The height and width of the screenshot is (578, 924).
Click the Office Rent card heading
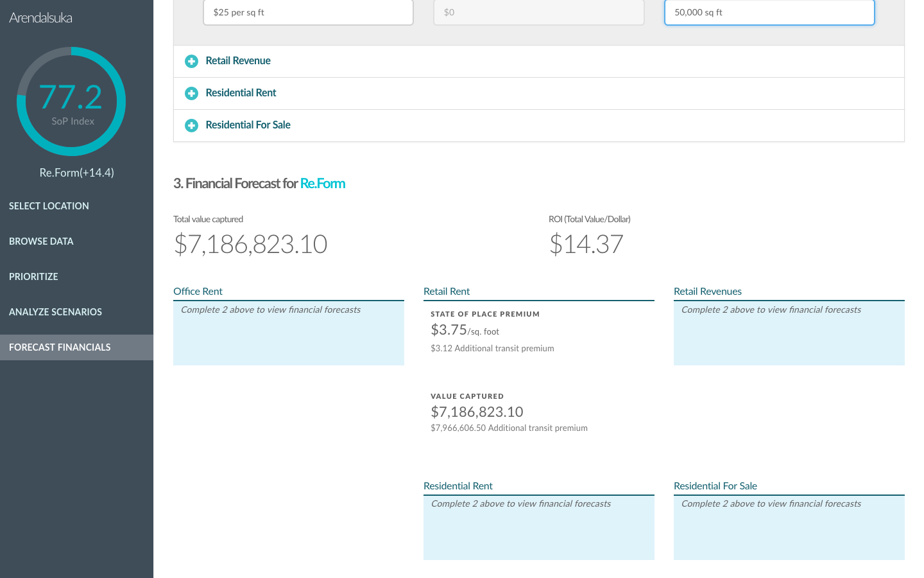[198, 292]
